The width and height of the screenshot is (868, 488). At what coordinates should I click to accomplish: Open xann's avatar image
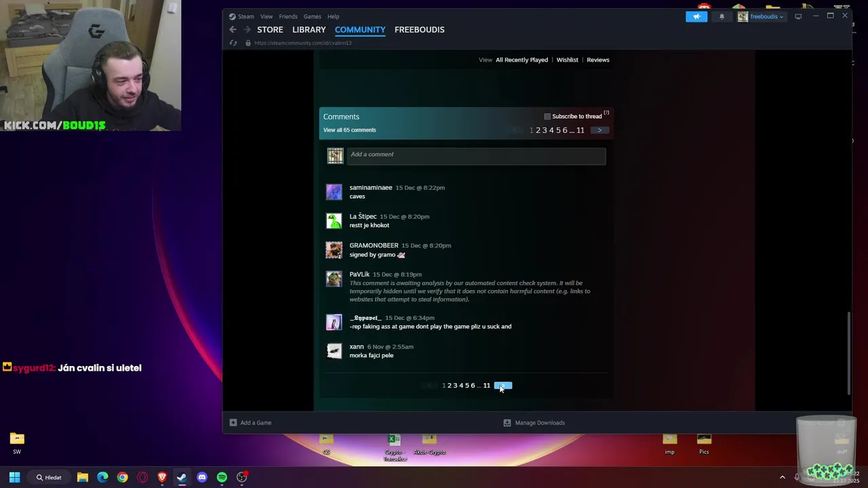(x=334, y=351)
